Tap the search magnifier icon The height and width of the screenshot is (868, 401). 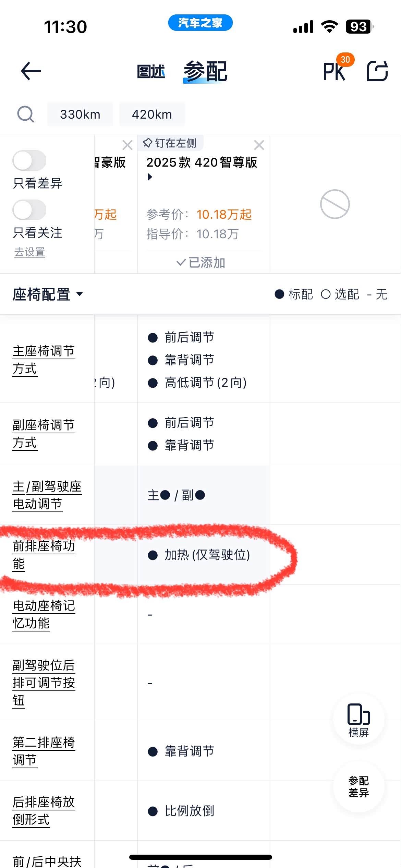[26, 114]
